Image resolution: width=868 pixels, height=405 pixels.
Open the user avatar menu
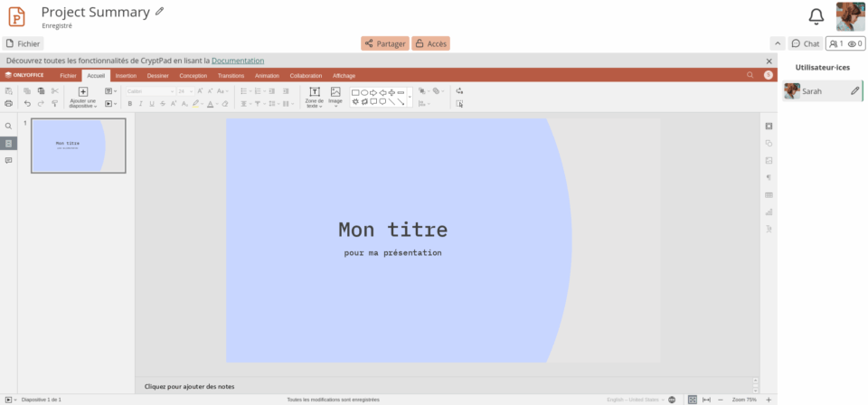pos(850,16)
